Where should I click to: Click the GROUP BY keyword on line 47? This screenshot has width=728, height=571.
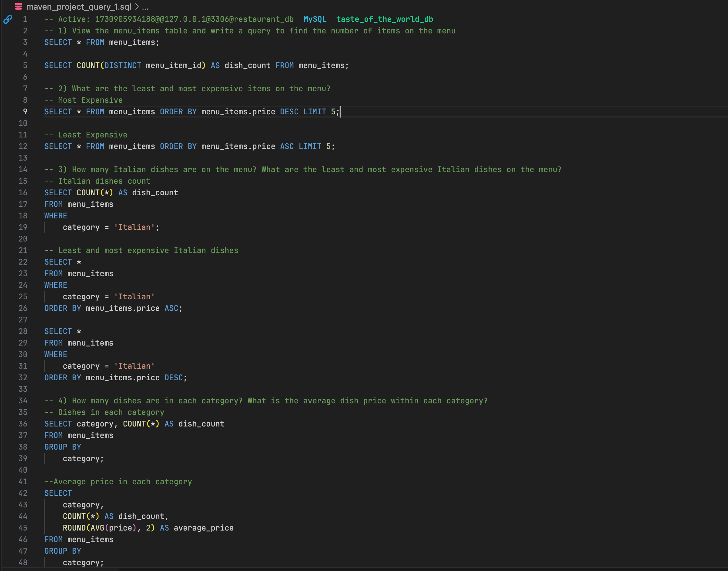[x=63, y=551]
